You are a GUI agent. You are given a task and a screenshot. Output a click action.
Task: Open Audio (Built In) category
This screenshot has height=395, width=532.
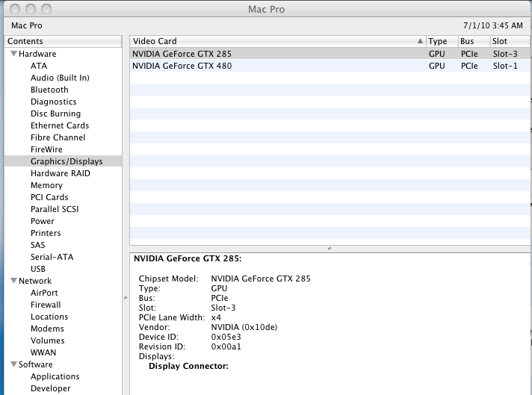pos(60,78)
